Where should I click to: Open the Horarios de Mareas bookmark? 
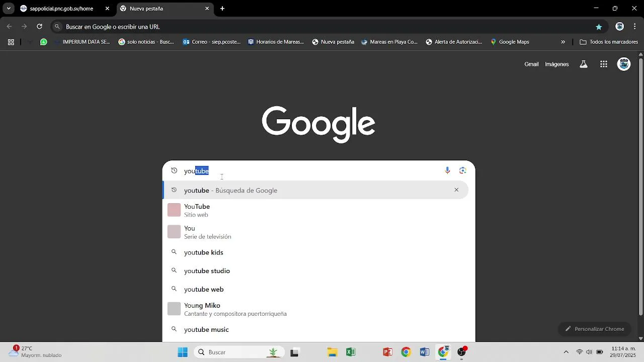coord(276,42)
